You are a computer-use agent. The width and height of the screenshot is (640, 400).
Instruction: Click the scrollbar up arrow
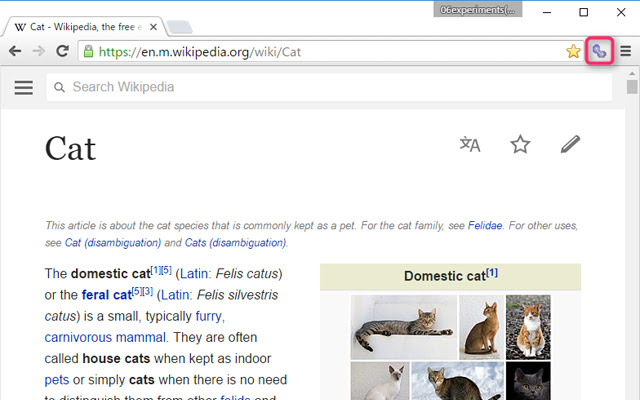(632, 74)
